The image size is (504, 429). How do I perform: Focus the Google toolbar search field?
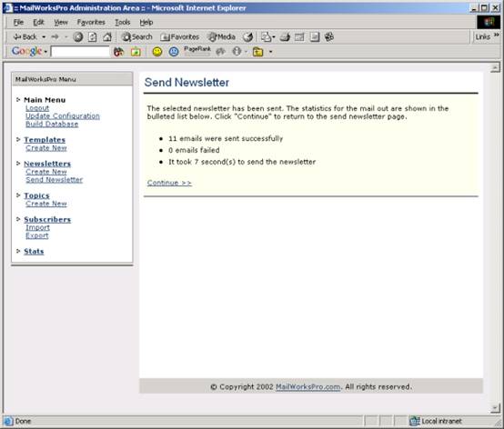coord(80,52)
